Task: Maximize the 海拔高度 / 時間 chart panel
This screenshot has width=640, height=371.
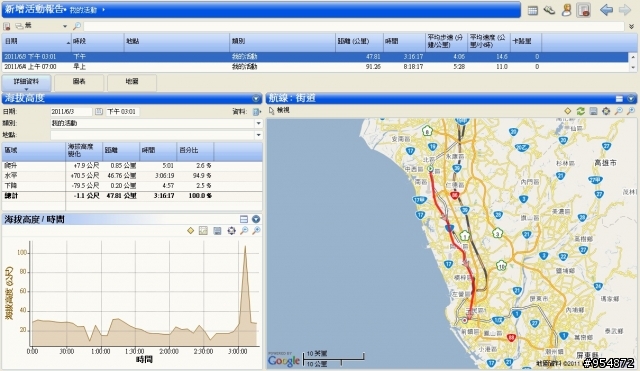Action: 244,220
